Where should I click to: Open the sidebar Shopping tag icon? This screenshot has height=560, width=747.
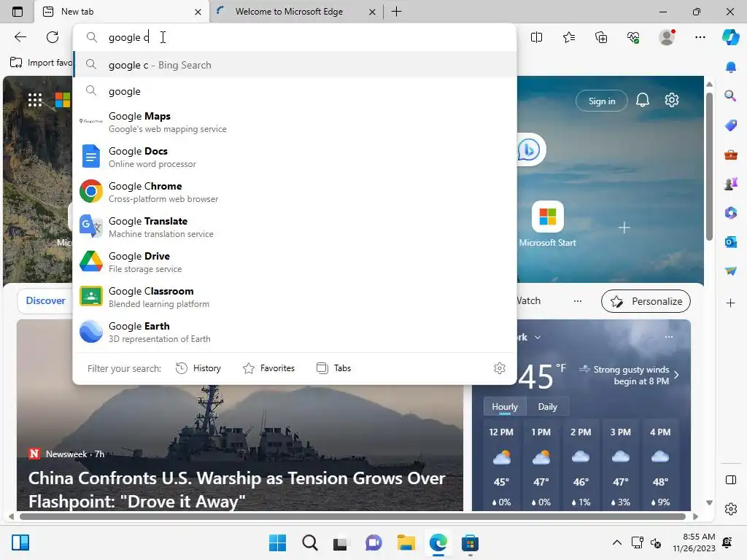731,125
